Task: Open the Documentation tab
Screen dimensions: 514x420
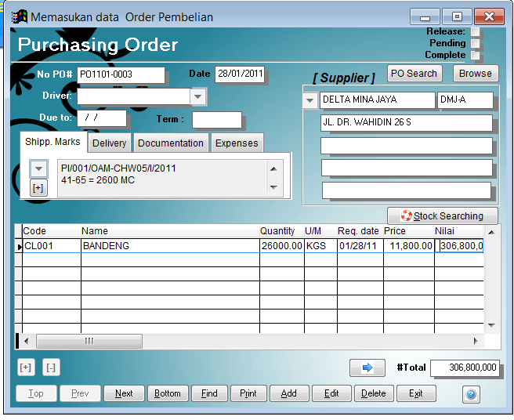Action: [x=171, y=143]
